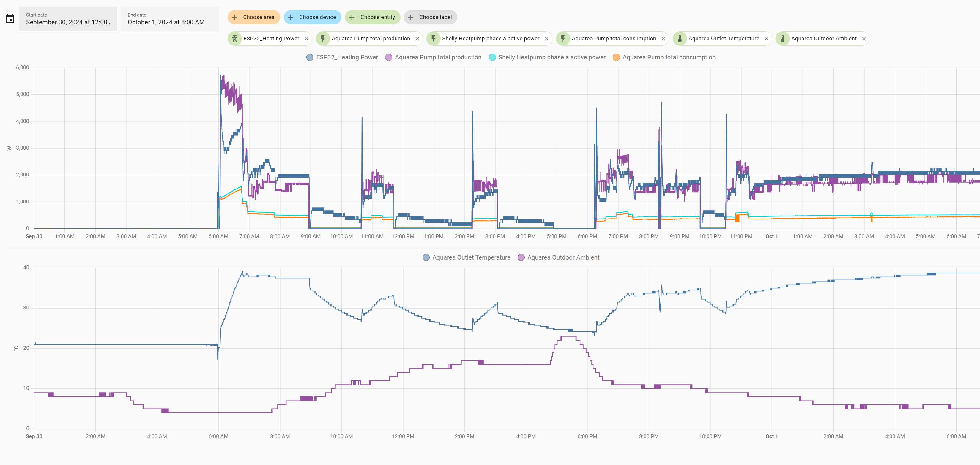Remove Aquarea Pump total production chip

pyautogui.click(x=417, y=39)
